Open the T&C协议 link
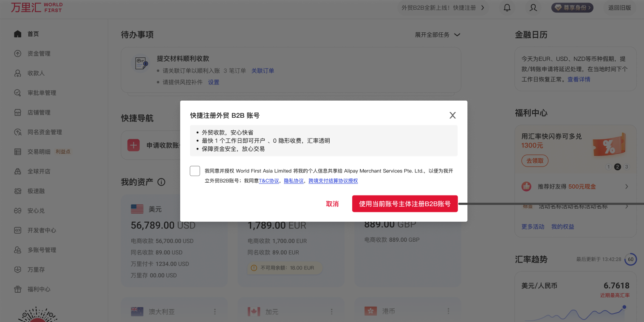This screenshot has height=322, width=644. tap(269, 181)
